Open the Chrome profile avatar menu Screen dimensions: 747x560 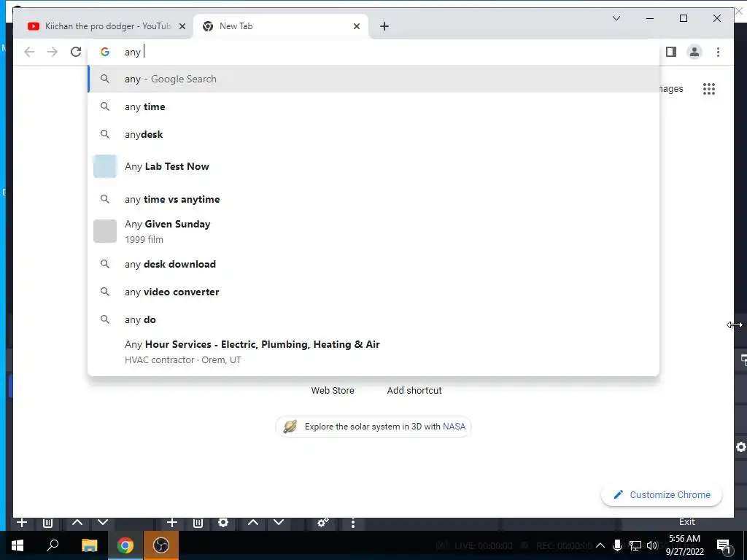pos(694,52)
